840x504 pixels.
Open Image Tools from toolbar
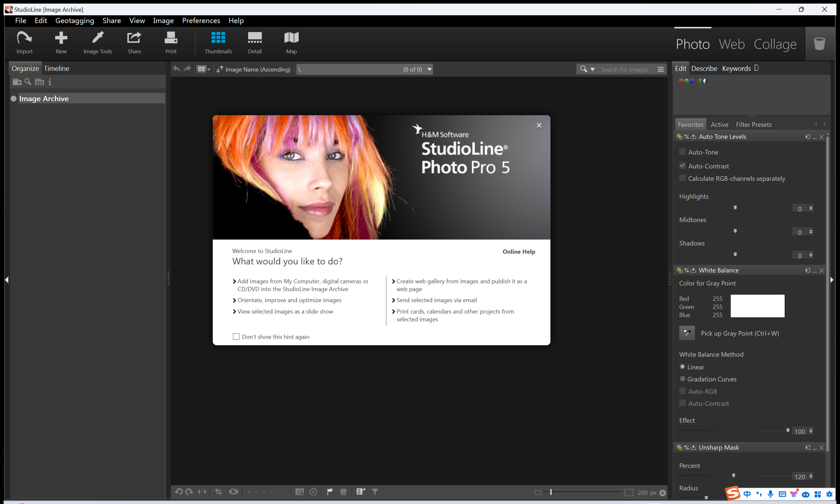tap(98, 42)
